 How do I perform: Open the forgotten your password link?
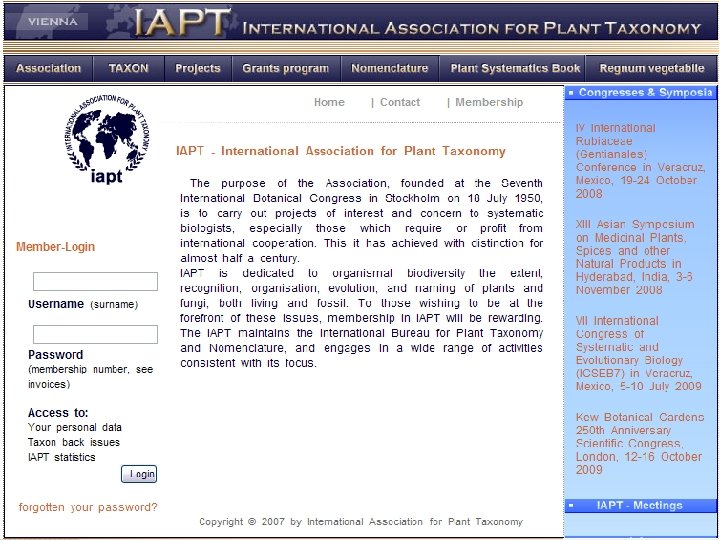[88, 507]
